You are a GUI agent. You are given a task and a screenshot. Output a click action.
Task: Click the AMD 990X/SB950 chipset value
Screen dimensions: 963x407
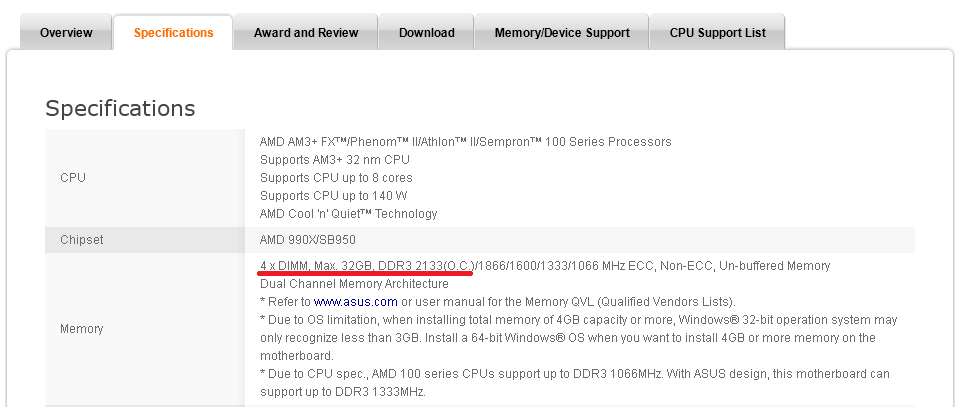click(x=307, y=240)
